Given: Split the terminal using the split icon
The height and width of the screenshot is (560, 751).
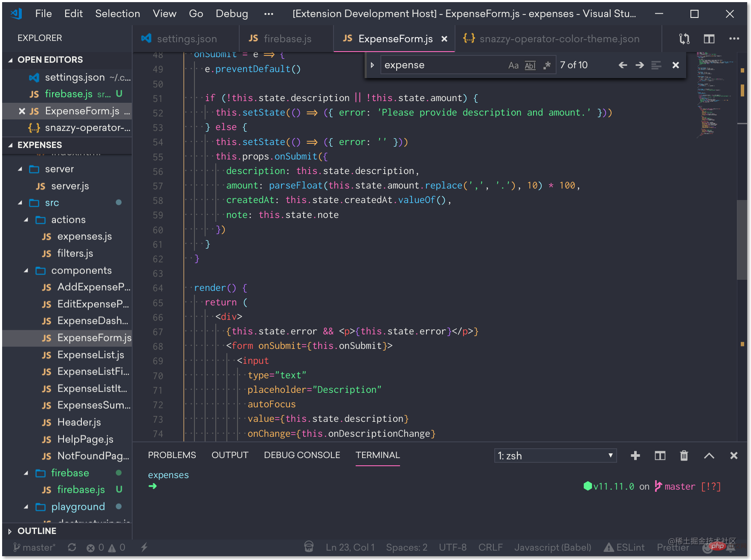Looking at the screenshot, I should point(660,455).
